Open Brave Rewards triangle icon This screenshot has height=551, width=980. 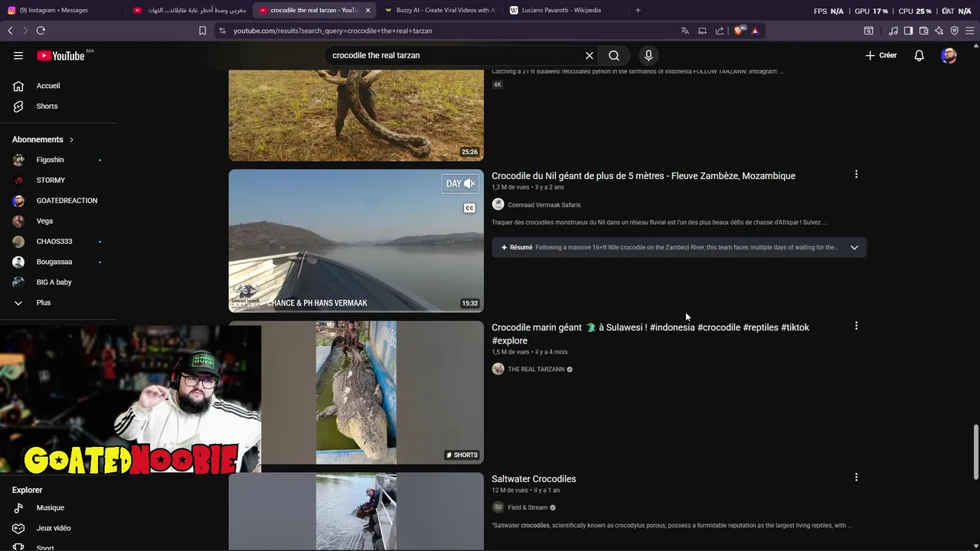click(755, 31)
